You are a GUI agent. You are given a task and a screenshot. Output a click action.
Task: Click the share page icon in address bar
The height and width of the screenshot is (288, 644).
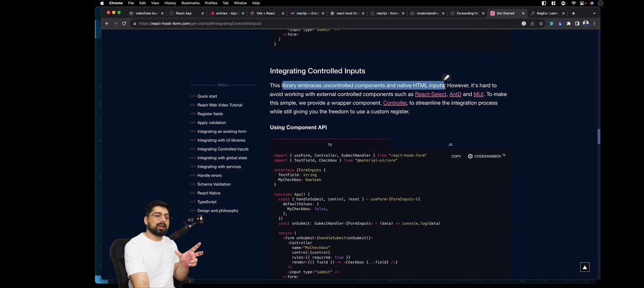pos(532,24)
